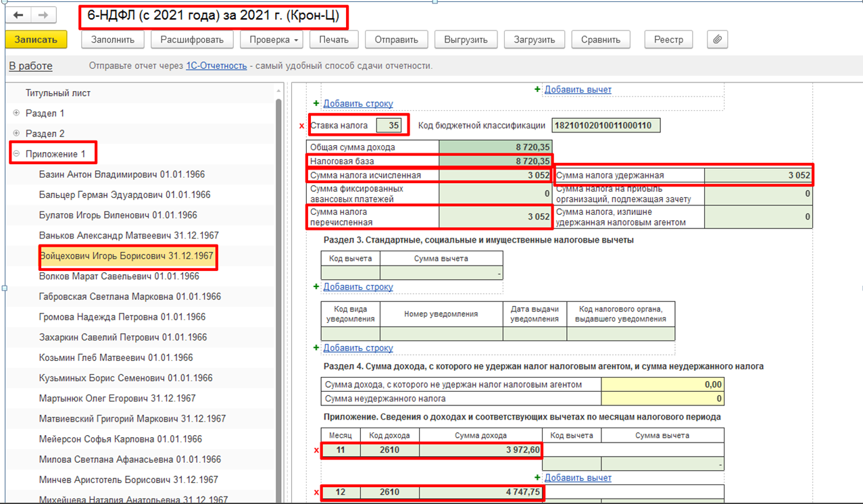Click the В работе status link
Screen dimensions: 863x504
click(x=30, y=66)
